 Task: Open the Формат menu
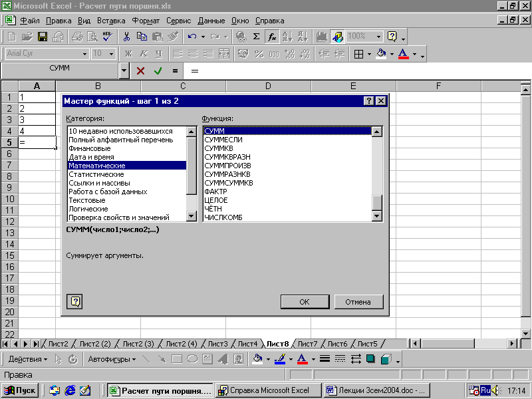[x=146, y=21]
